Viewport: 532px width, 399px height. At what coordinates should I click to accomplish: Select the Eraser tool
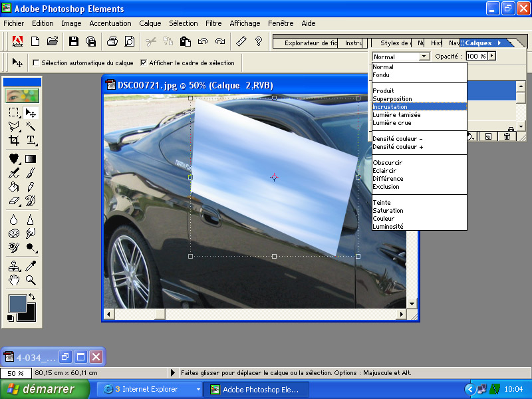(x=13, y=201)
